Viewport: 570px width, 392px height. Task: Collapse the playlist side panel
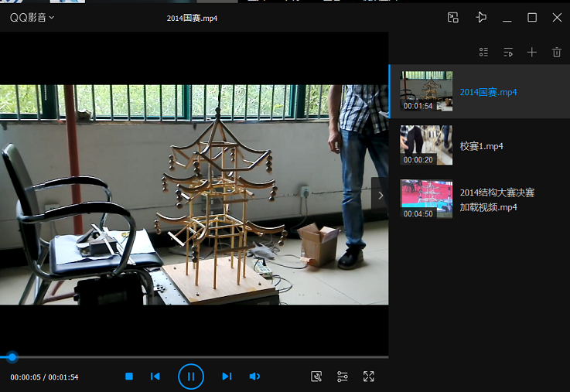[380, 196]
